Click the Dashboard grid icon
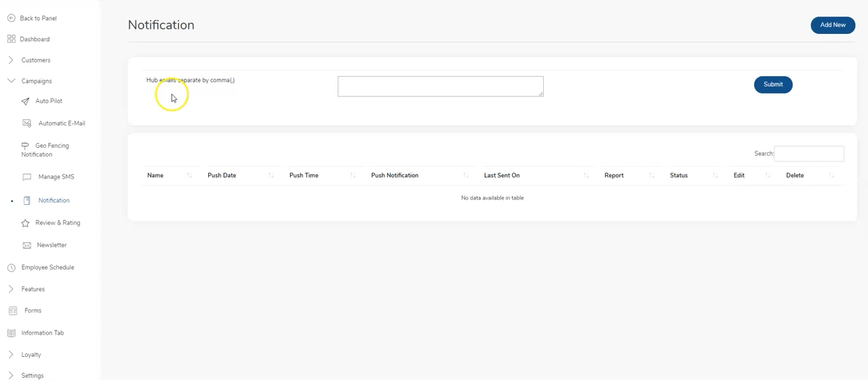Image resolution: width=868 pixels, height=380 pixels. pos(11,39)
